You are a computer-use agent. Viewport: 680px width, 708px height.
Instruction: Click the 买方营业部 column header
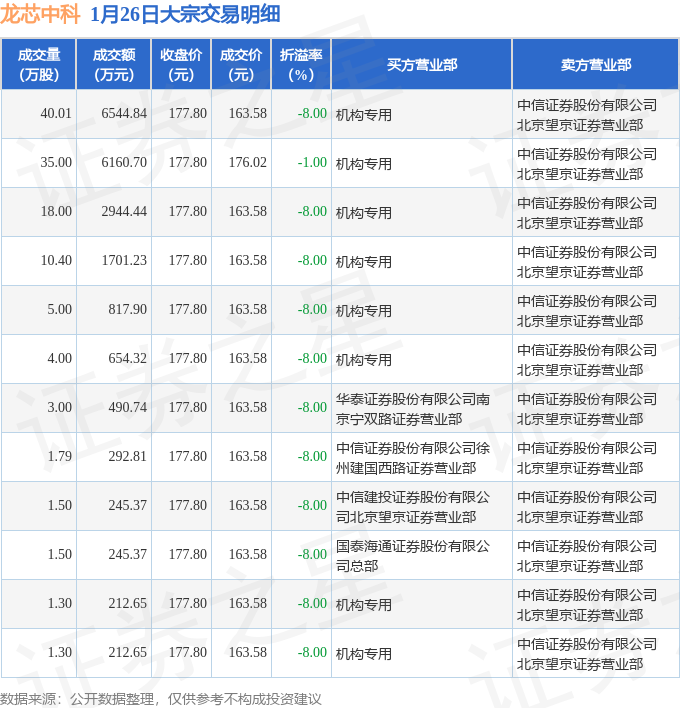tap(421, 64)
